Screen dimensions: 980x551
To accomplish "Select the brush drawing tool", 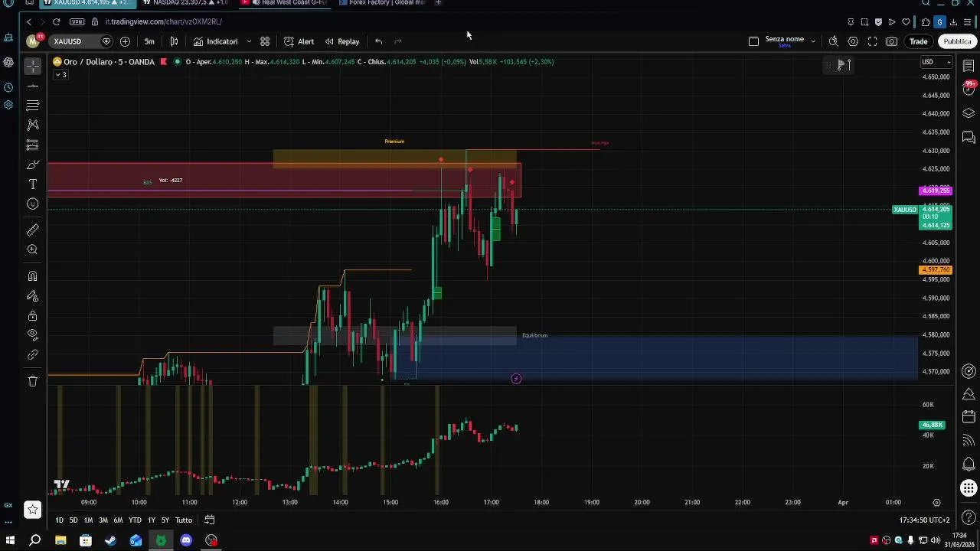I will (32, 165).
